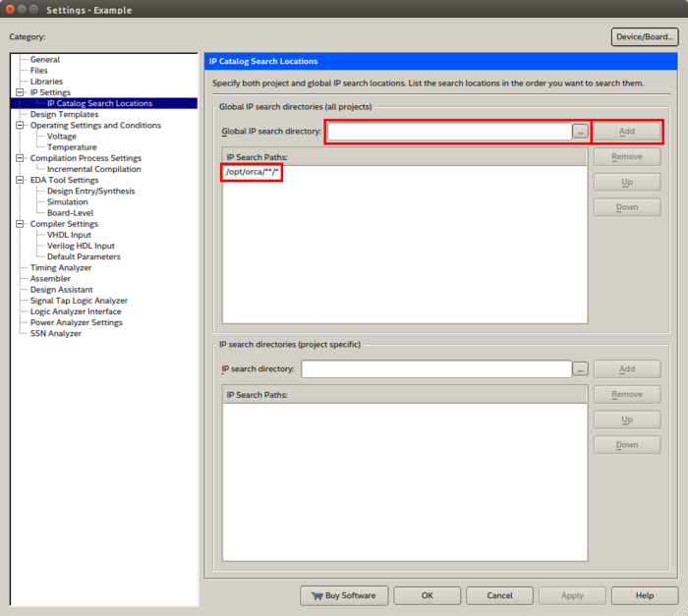
Task: Apply the settings changes
Action: (572, 595)
